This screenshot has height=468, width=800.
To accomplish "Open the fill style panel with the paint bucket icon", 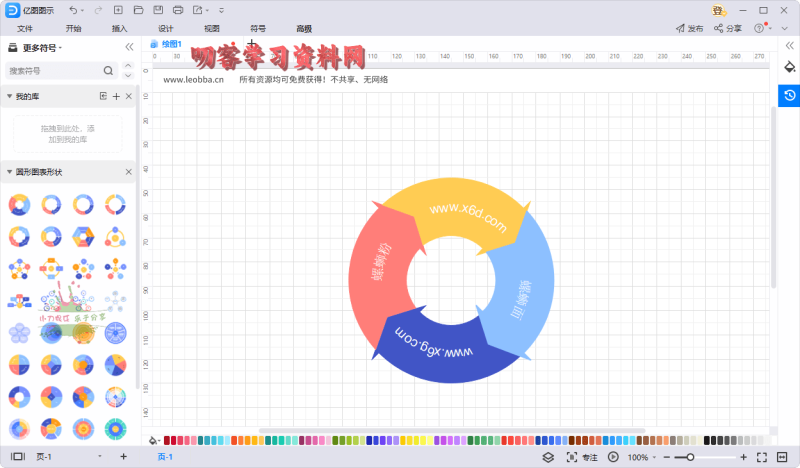I will [789, 67].
